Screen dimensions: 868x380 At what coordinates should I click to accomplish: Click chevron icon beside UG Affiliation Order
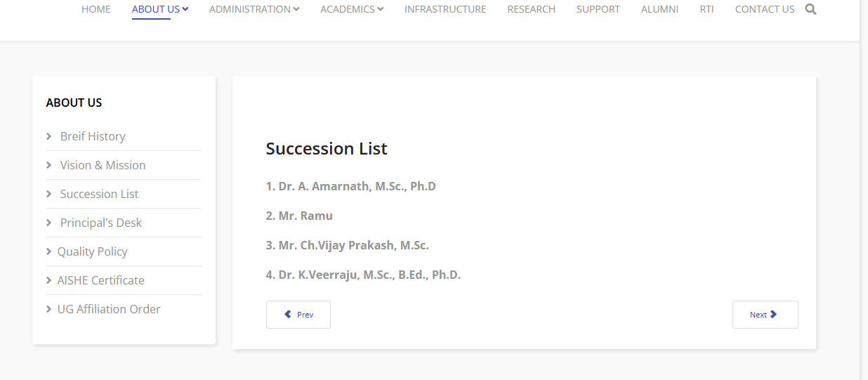click(49, 309)
